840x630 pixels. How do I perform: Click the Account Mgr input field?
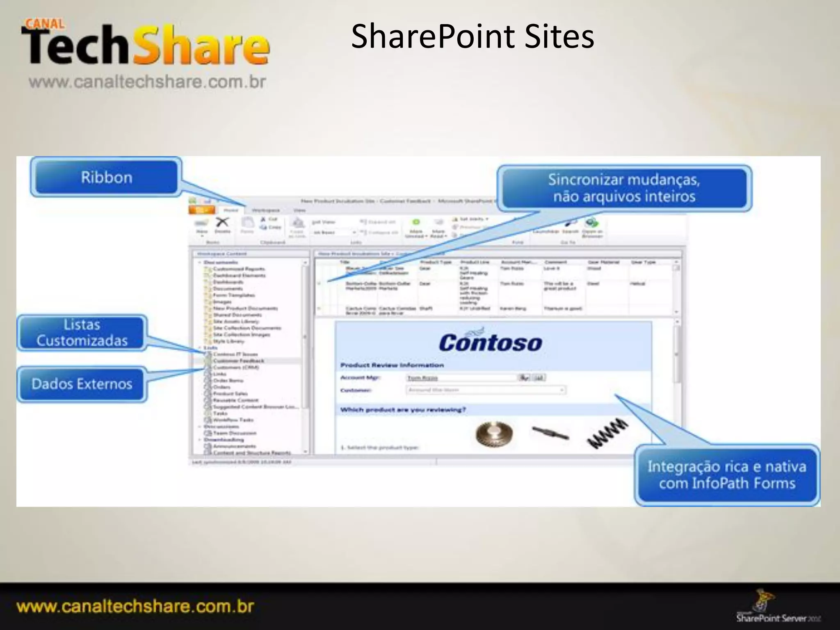(x=461, y=378)
